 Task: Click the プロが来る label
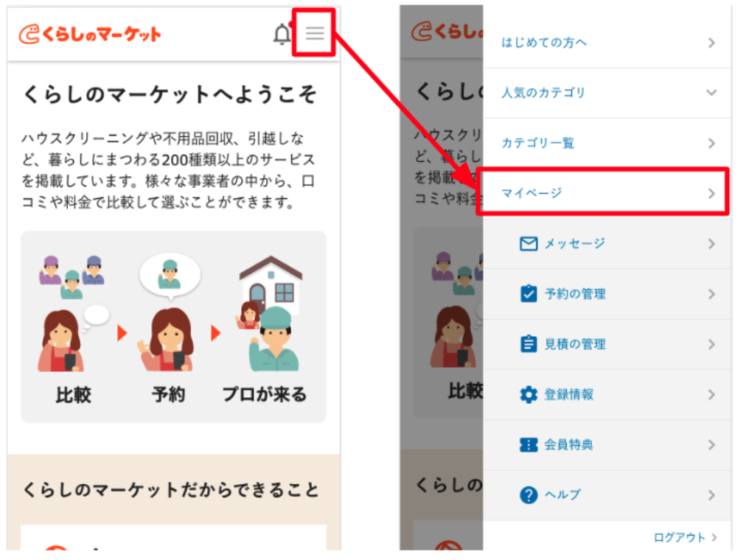coord(264,395)
